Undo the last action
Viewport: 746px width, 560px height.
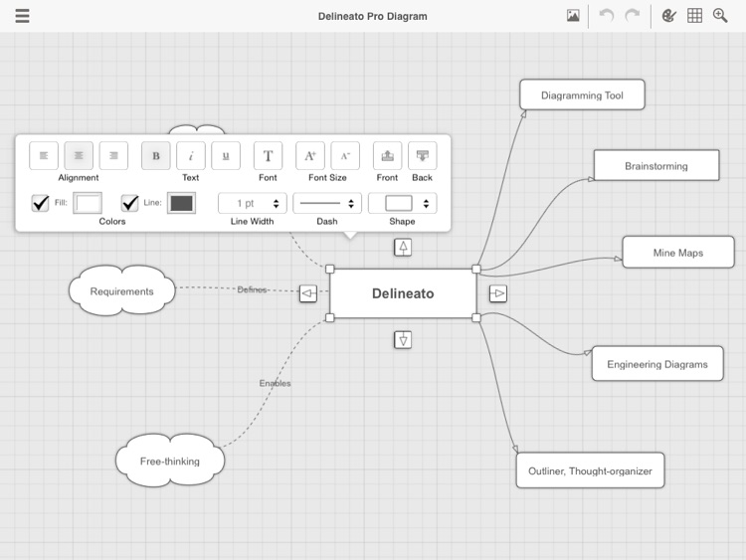(x=606, y=16)
